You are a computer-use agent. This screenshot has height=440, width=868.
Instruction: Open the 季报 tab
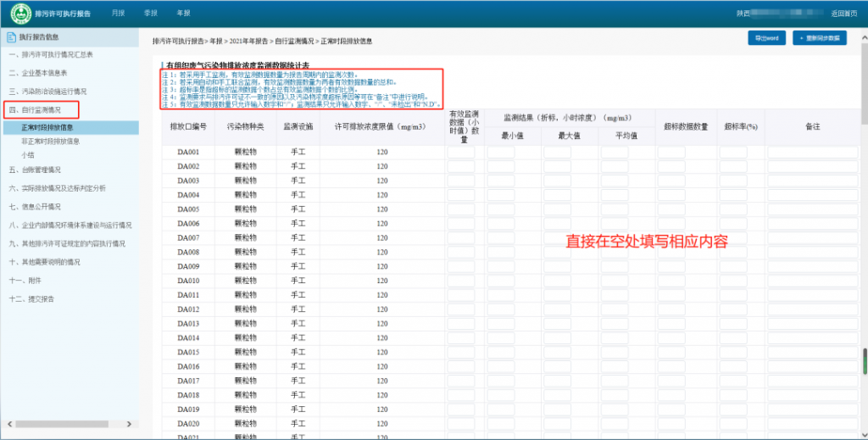coord(151,14)
